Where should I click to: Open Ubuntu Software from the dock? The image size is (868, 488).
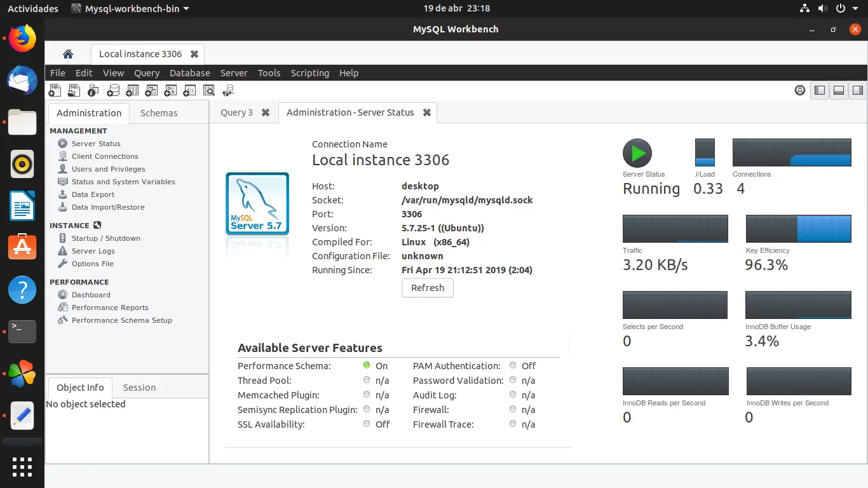[x=22, y=248]
